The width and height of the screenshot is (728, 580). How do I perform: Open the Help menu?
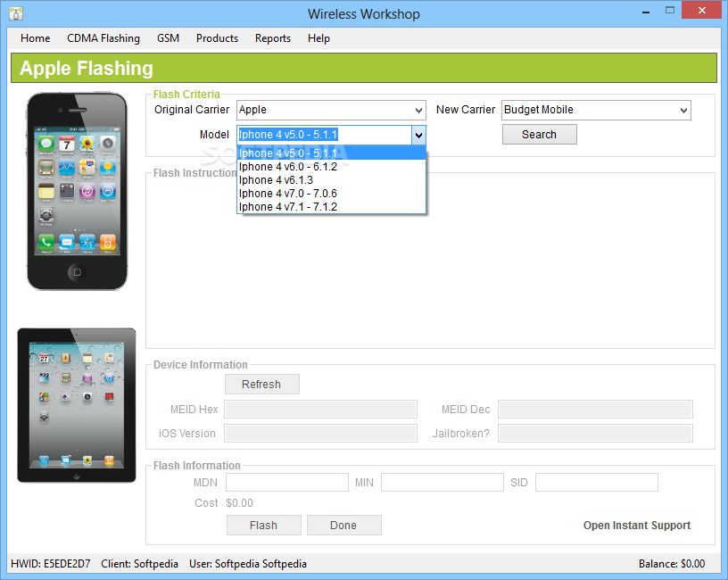tap(318, 38)
